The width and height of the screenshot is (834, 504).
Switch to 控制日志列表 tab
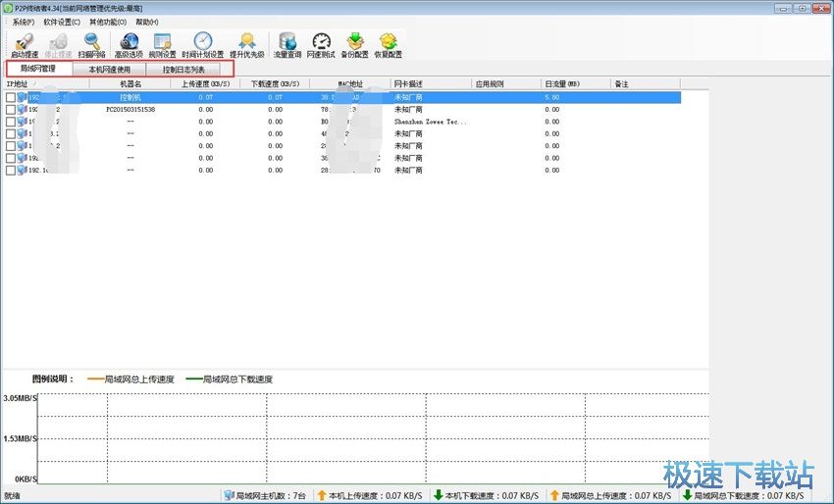pos(183,70)
